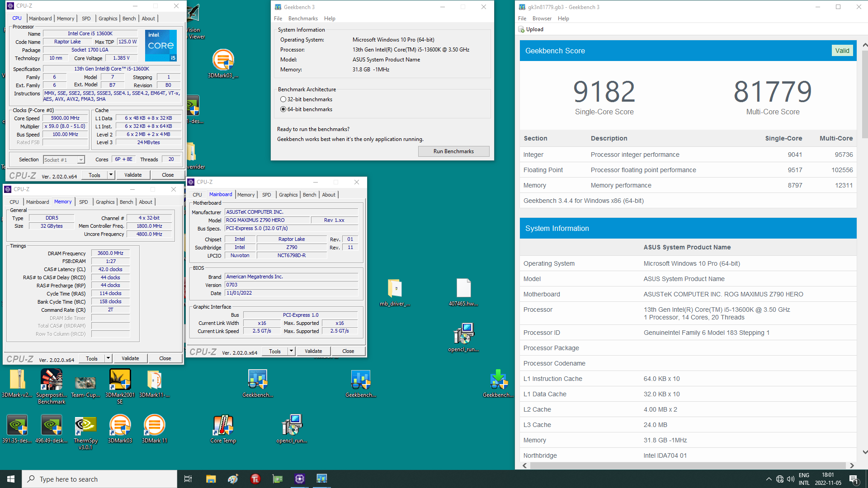This screenshot has width=868, height=488.
Task: Select 32-bit benchmarks radio button
Action: 283,99
